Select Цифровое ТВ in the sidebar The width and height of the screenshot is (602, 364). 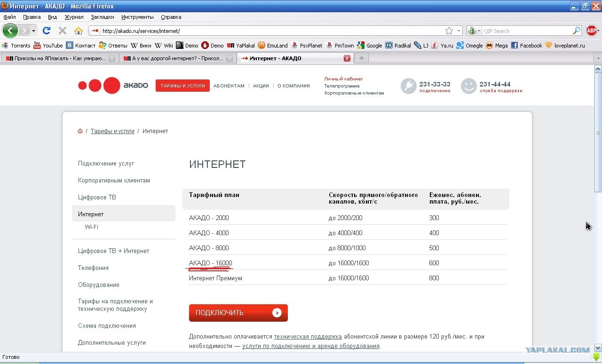97,198
